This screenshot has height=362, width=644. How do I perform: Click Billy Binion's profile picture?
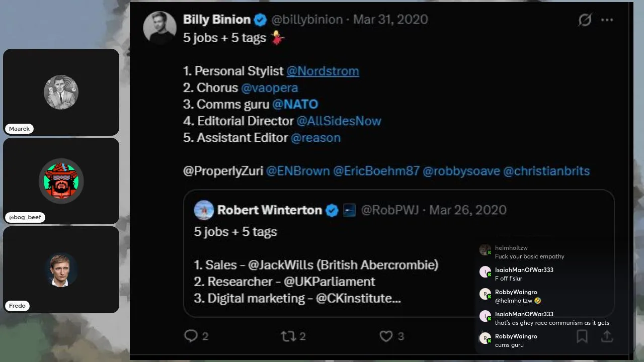pos(159,27)
